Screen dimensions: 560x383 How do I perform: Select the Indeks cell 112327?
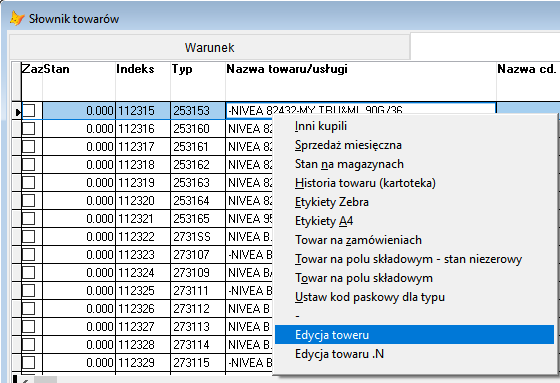(143, 326)
